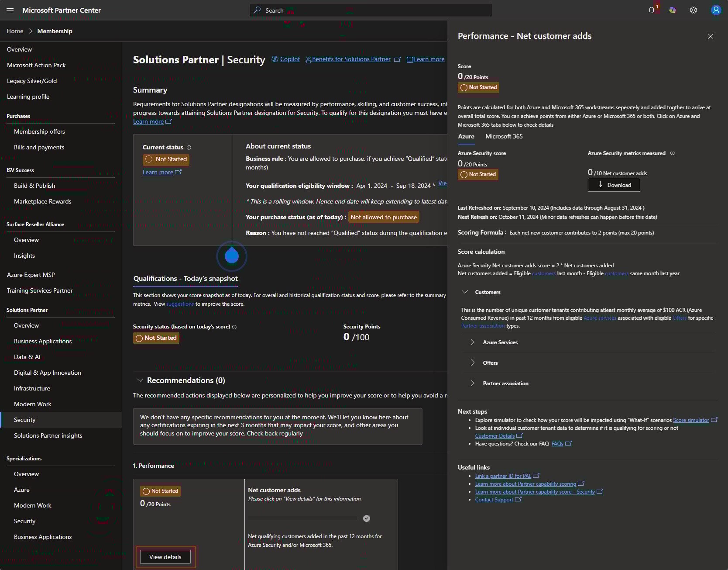Open the user account avatar
Viewport: 728px width, 570px height.
716,10
